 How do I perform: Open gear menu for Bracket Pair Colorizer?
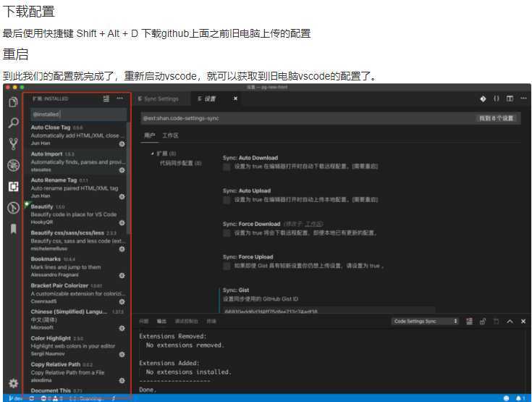tap(122, 301)
